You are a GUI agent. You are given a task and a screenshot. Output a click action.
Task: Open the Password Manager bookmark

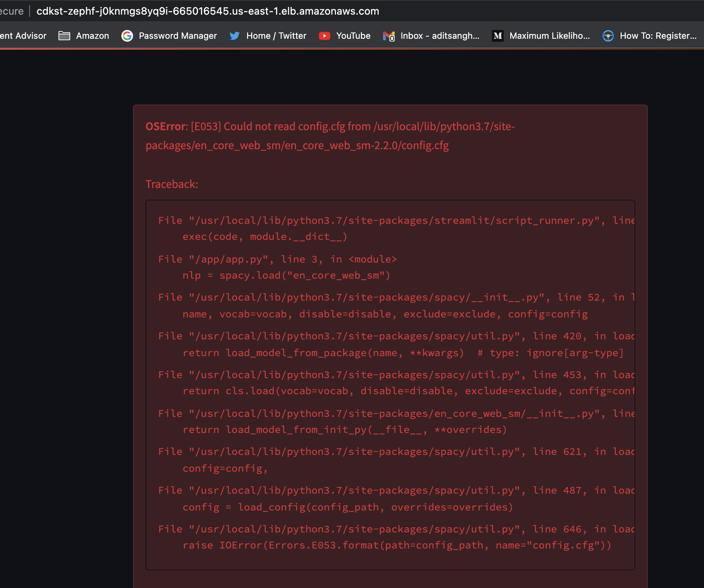(178, 36)
